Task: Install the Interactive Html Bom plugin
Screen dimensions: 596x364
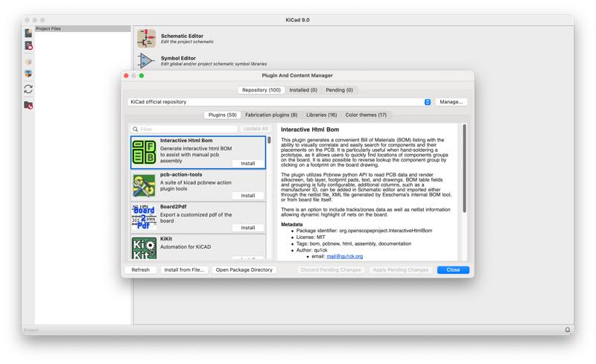Action: [x=248, y=163]
